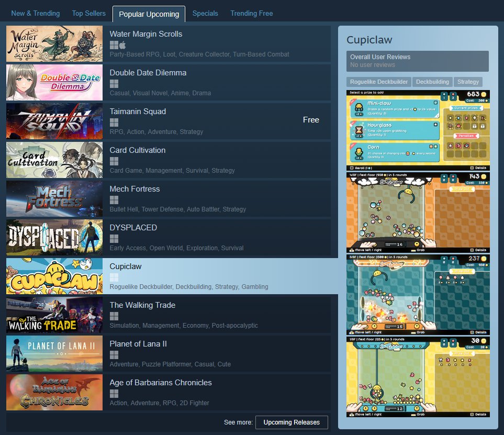
Task: Select the Roguelike Deckbuilder tag in preview panel
Action: click(x=378, y=82)
